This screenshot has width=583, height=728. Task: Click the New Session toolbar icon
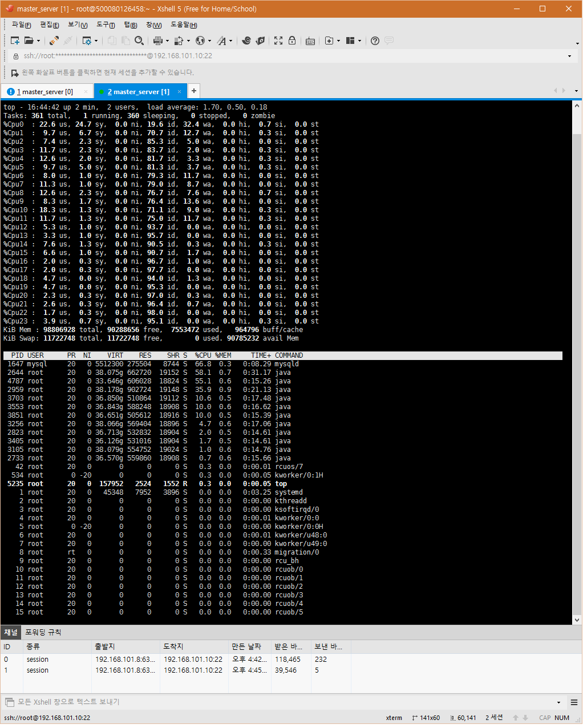(15, 41)
